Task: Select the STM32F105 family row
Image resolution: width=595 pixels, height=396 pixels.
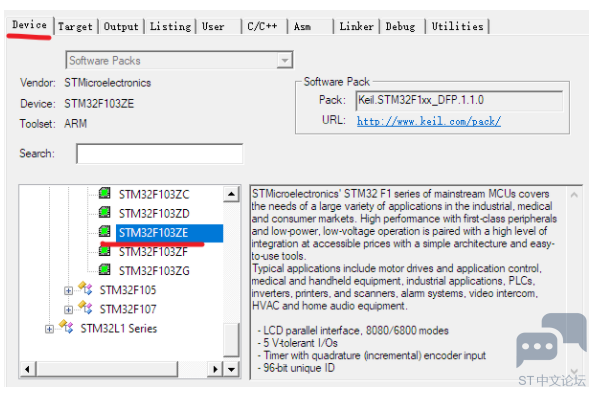Action: tap(128, 290)
